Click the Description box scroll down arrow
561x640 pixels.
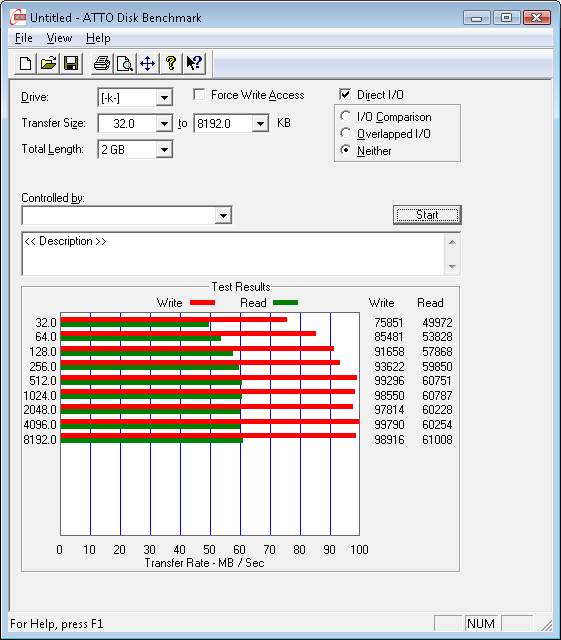pos(452,267)
